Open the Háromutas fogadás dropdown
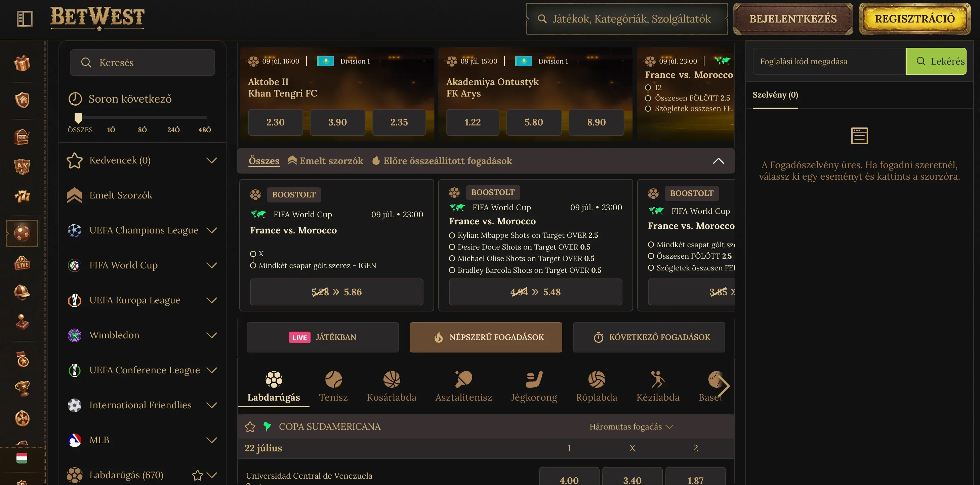980x485 pixels. tap(631, 427)
